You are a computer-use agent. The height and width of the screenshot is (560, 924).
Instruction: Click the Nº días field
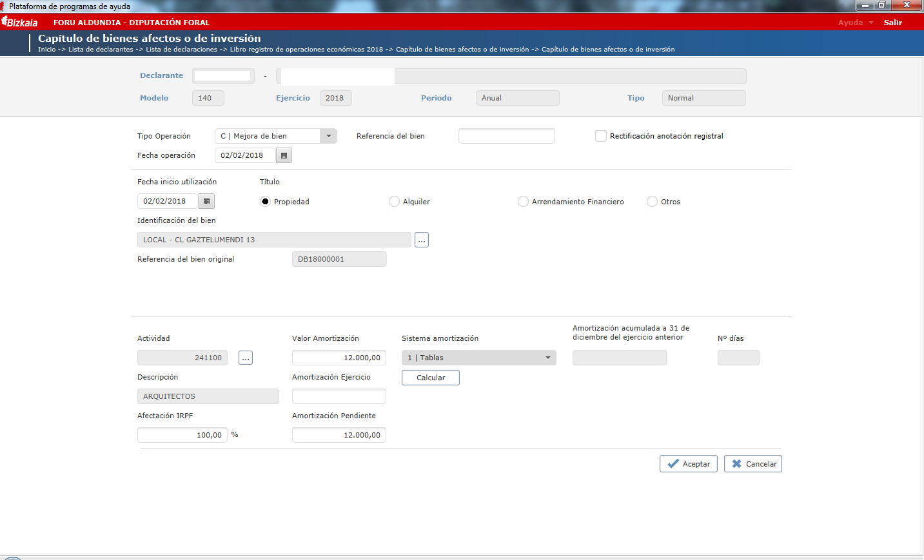(738, 358)
